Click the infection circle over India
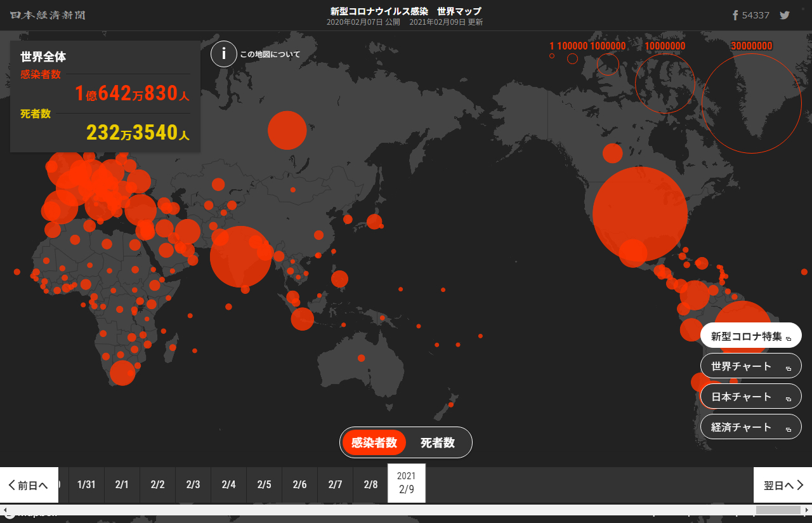Image resolution: width=812 pixels, height=523 pixels. pos(240,256)
